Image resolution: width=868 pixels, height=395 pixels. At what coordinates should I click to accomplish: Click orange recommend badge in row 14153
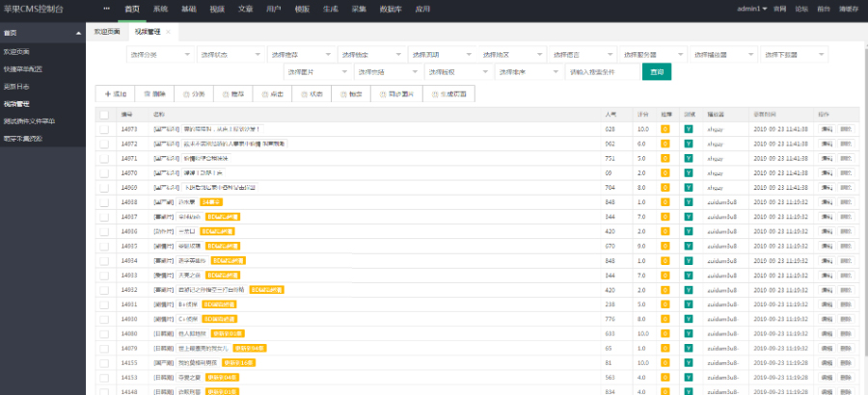[665, 378]
